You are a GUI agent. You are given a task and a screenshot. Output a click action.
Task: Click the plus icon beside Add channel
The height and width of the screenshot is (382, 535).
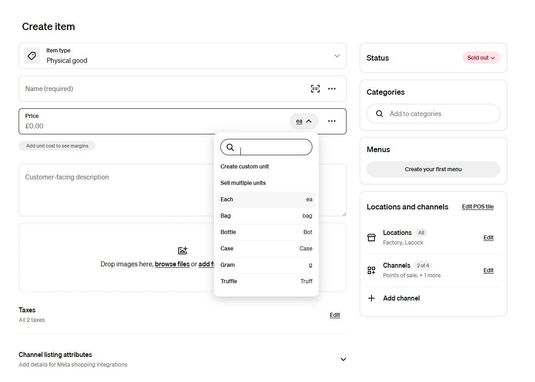click(x=371, y=298)
